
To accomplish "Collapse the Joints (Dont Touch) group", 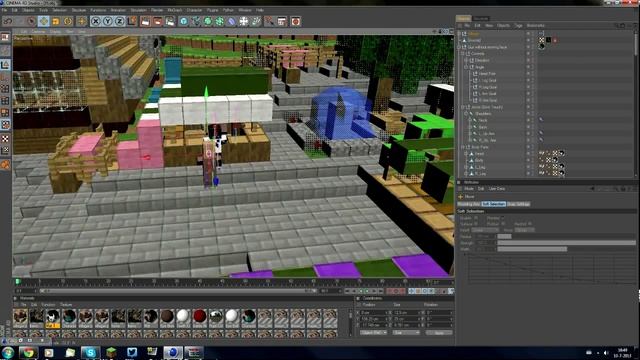I will [x=463, y=107].
